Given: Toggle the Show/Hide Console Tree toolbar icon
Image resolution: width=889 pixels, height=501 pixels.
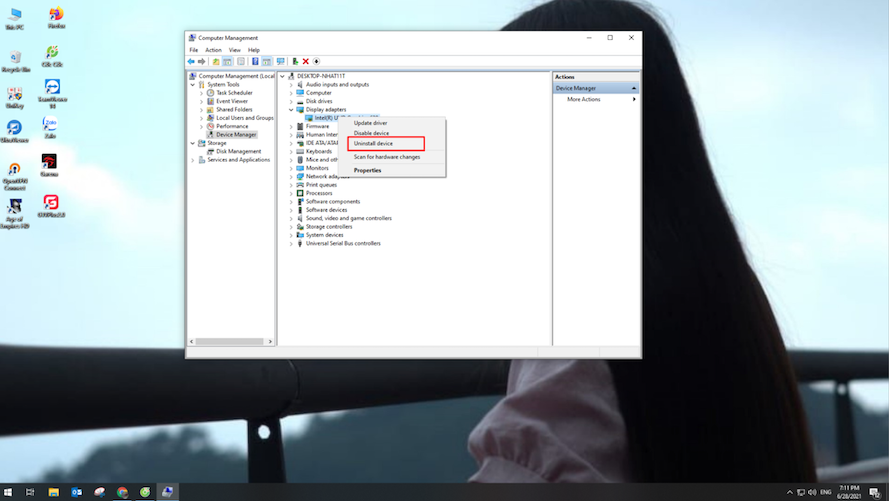Looking at the screenshot, I should pyautogui.click(x=227, y=61).
